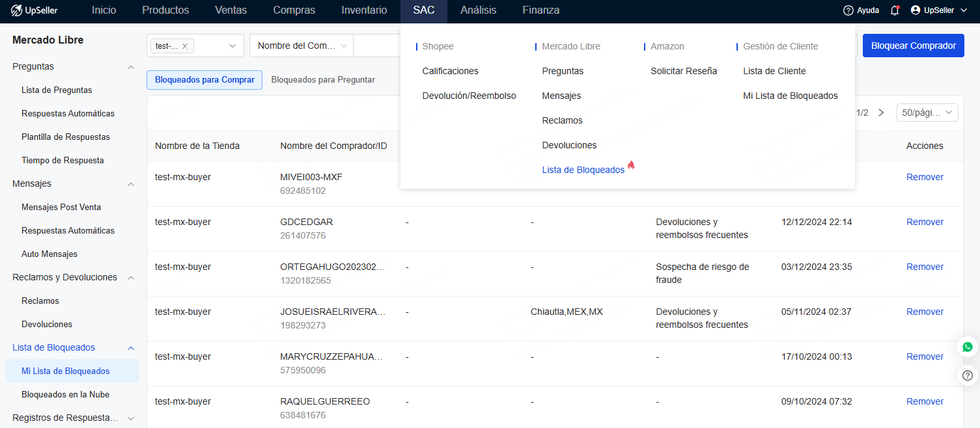Viewport: 980px width, 428px height.
Task: Open the Productos menu
Action: pos(165,10)
